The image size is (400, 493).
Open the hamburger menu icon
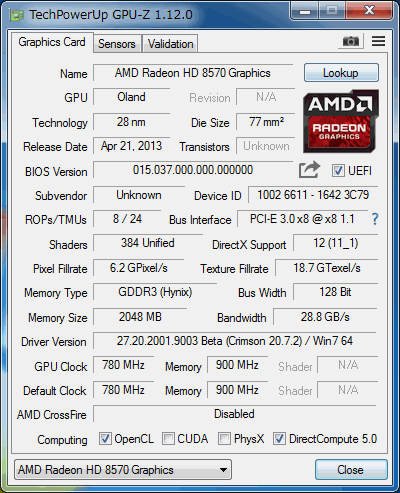point(378,41)
